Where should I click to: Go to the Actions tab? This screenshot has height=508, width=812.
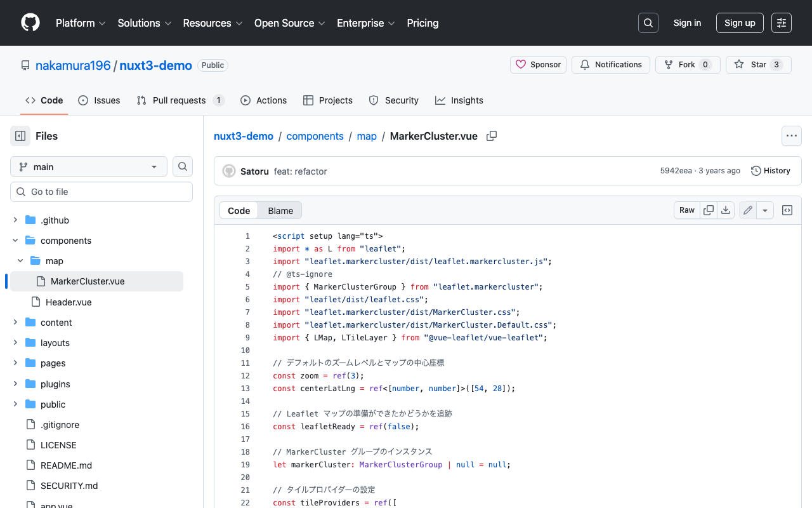click(x=264, y=100)
